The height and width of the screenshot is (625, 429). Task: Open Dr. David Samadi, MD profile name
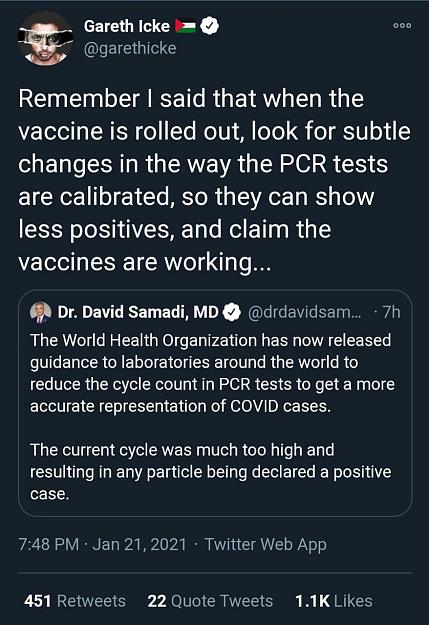coord(138,312)
